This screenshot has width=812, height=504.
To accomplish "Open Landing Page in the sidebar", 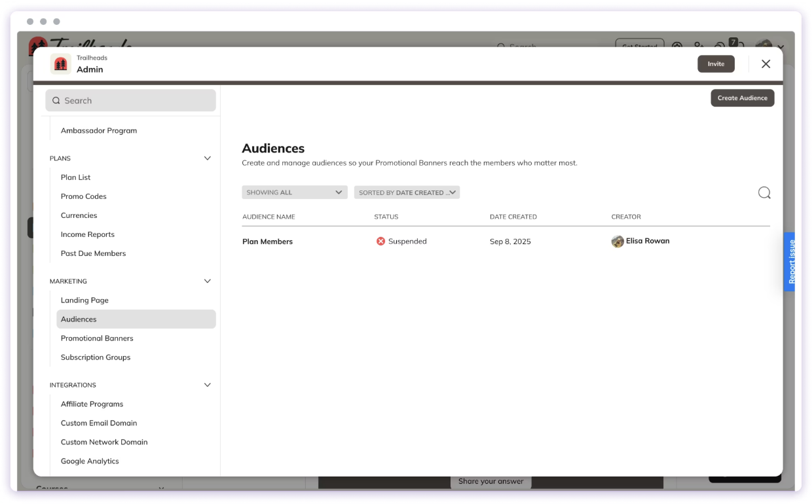I will tap(85, 300).
